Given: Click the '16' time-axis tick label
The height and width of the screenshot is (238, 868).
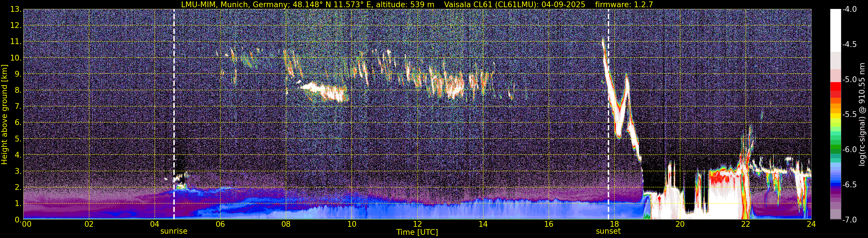Looking at the screenshot, I should 548,224.
